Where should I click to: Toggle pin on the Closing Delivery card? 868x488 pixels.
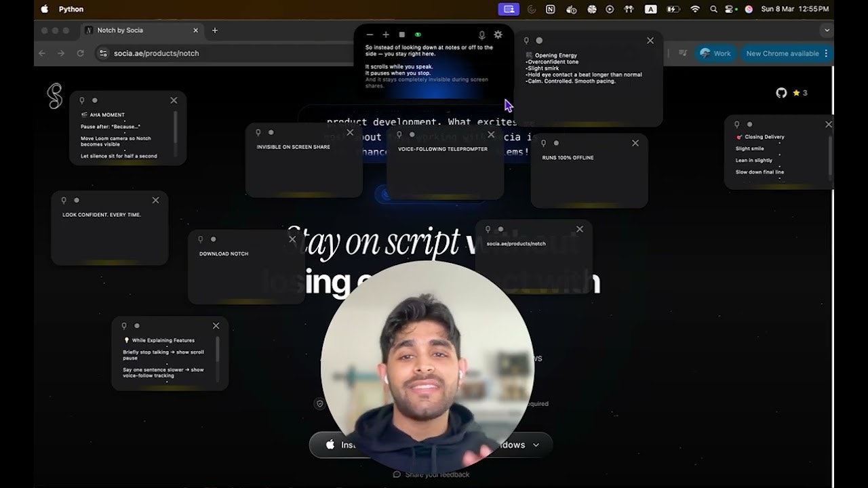[x=737, y=125]
